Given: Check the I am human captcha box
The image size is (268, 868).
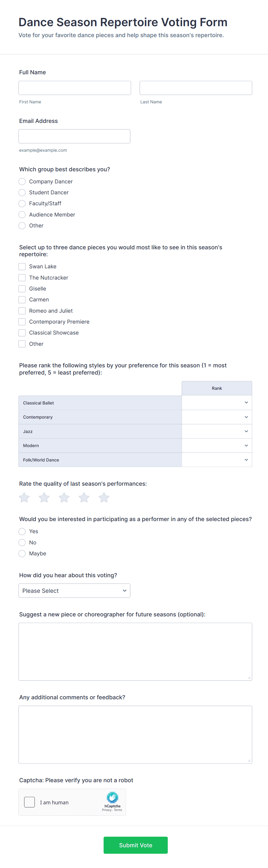Looking at the screenshot, I should (x=30, y=802).
